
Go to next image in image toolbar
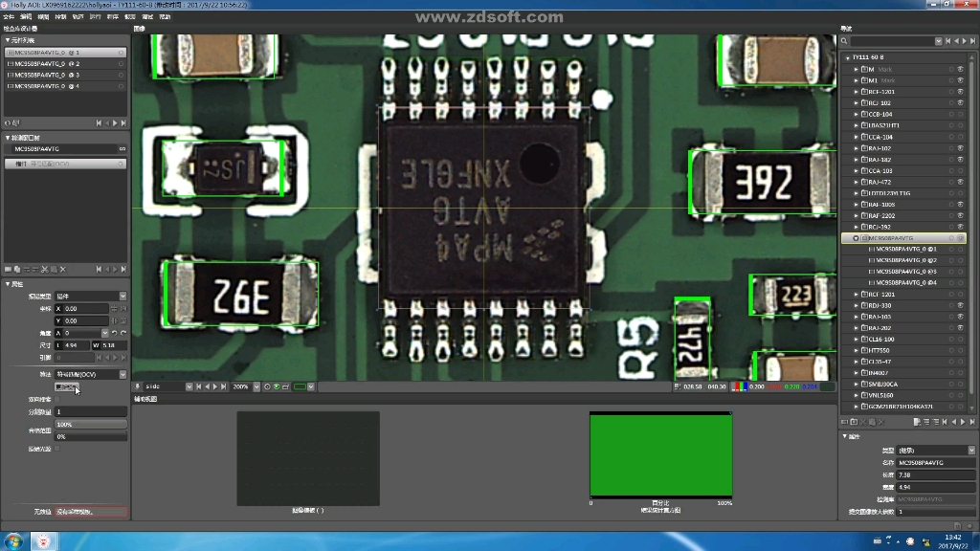pos(215,386)
